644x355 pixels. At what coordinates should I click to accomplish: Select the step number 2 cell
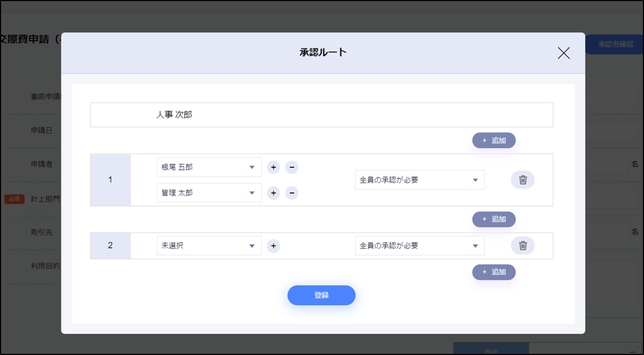pyautogui.click(x=110, y=245)
